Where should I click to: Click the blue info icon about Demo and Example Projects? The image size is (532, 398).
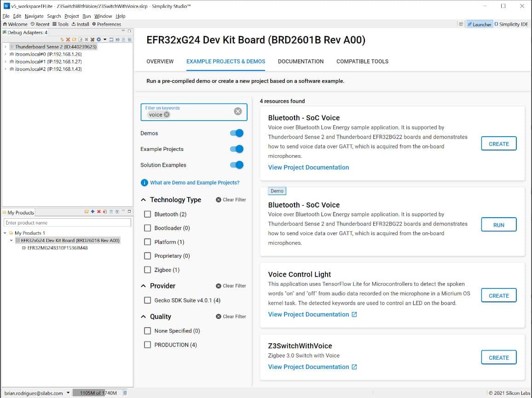coord(144,183)
